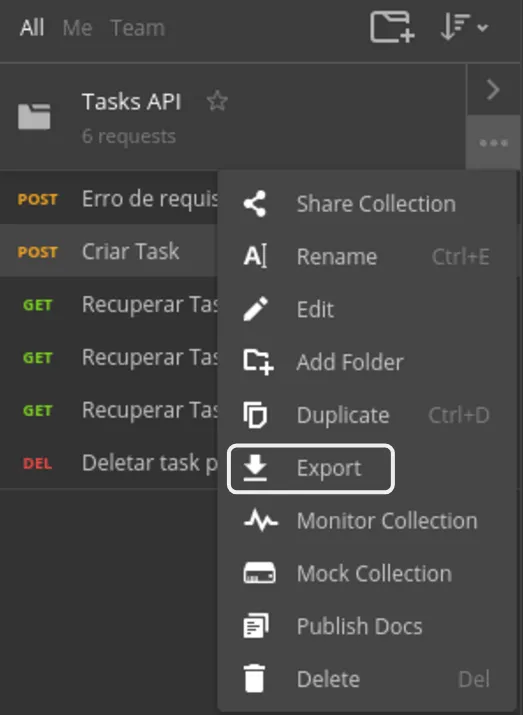
Task: Click the trash can delete icon
Action: [254, 679]
